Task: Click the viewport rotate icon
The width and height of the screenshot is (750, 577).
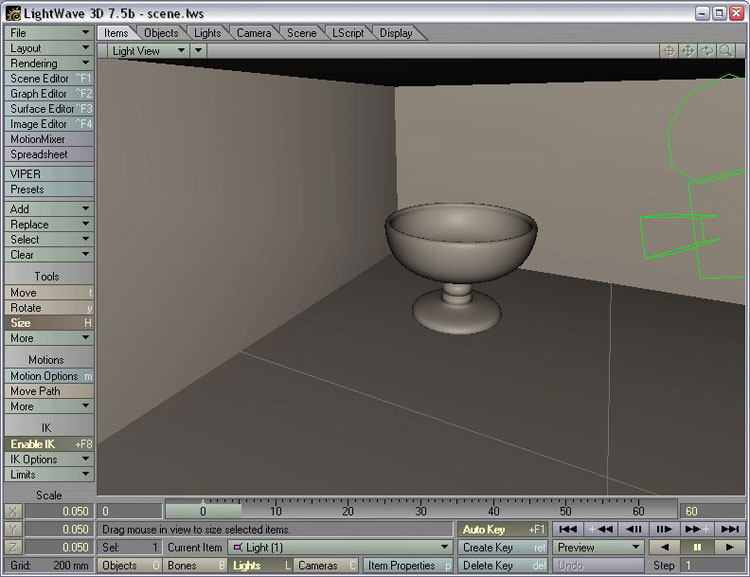Action: click(x=707, y=51)
